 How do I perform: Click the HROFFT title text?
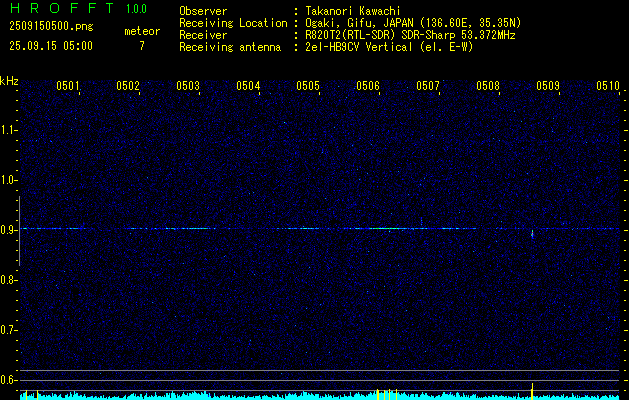point(61,8)
